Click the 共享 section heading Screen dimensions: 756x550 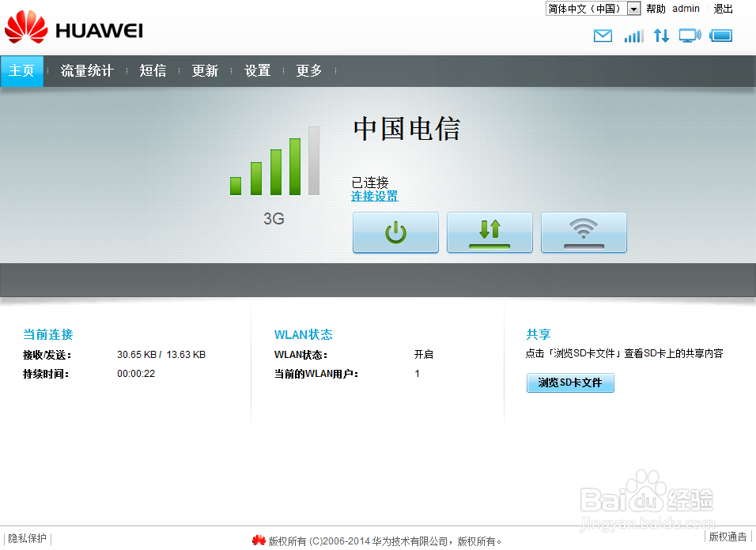[538, 334]
